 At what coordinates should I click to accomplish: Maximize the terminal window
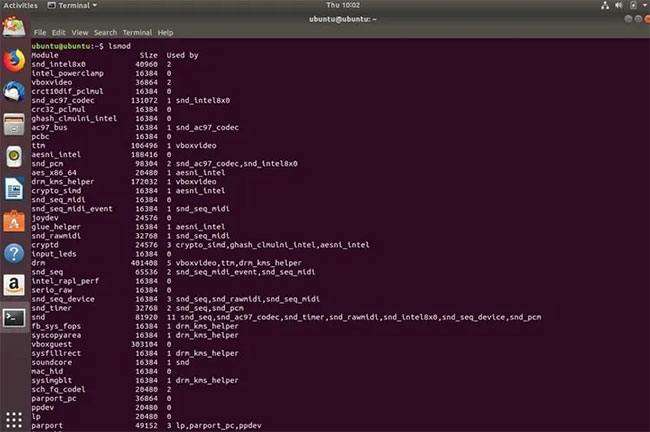(638, 19)
